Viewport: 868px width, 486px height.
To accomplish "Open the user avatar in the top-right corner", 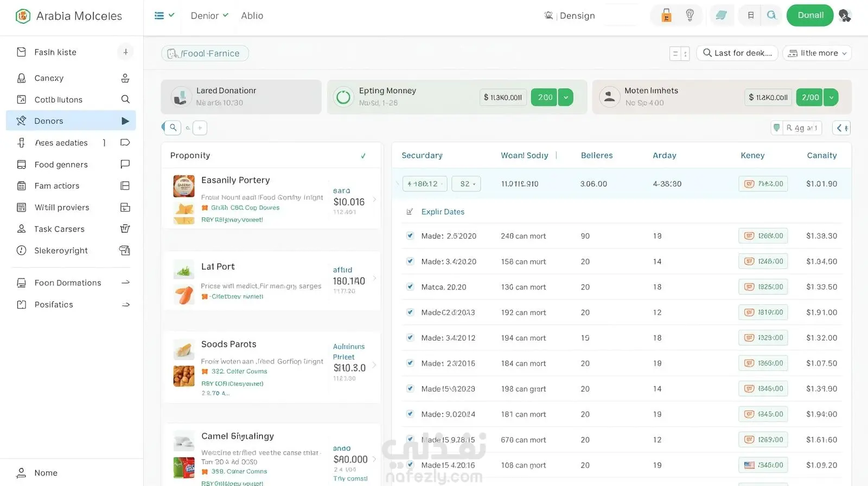I will (x=845, y=15).
